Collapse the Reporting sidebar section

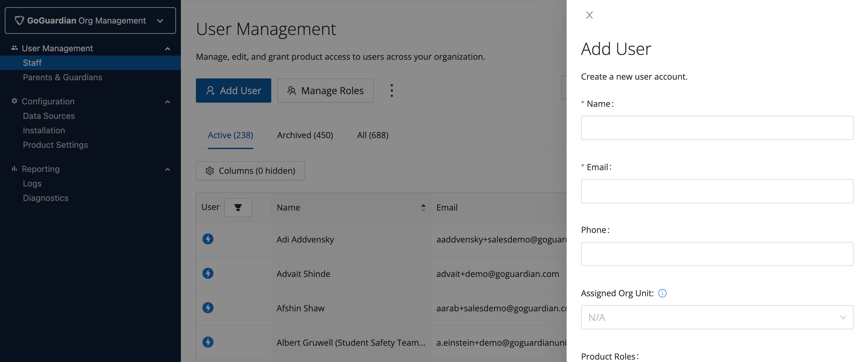tap(168, 169)
